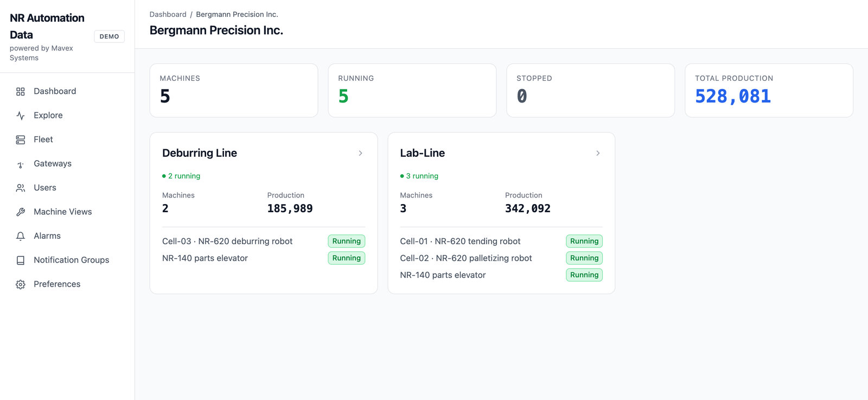868x400 pixels.
Task: Click the 342,092 production value
Action: [x=528, y=208]
